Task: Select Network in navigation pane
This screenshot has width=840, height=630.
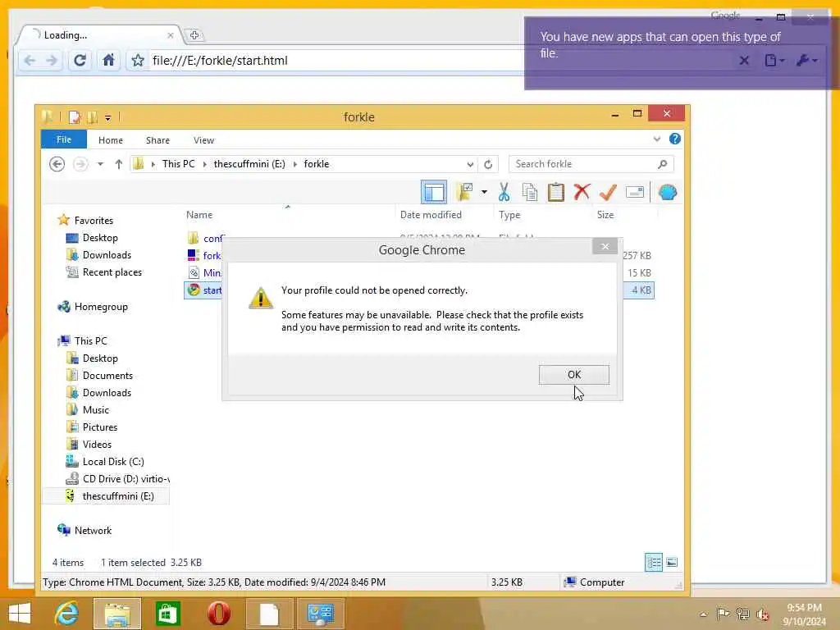Action: point(93,531)
